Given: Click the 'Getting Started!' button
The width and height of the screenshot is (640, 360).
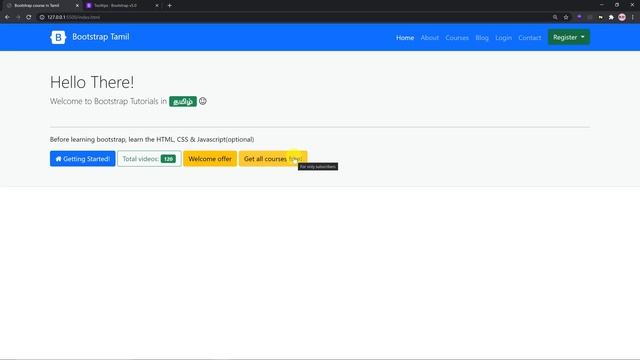Looking at the screenshot, I should click(82, 159).
